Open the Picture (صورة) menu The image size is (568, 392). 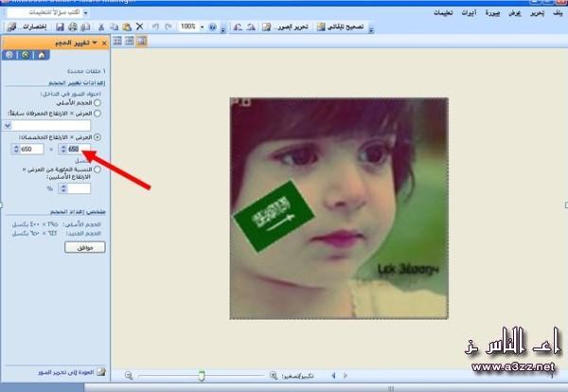[x=492, y=13]
